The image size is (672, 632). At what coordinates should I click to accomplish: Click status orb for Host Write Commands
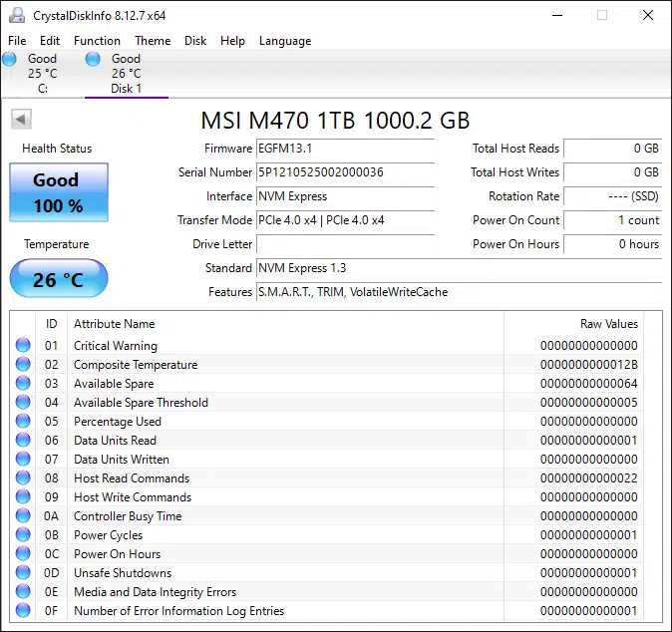23,496
